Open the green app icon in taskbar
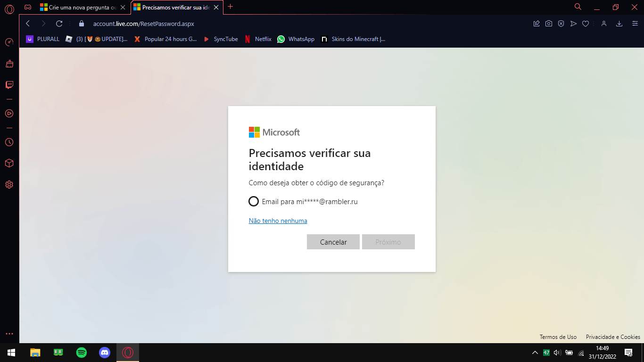The height and width of the screenshot is (362, 644). point(58,353)
